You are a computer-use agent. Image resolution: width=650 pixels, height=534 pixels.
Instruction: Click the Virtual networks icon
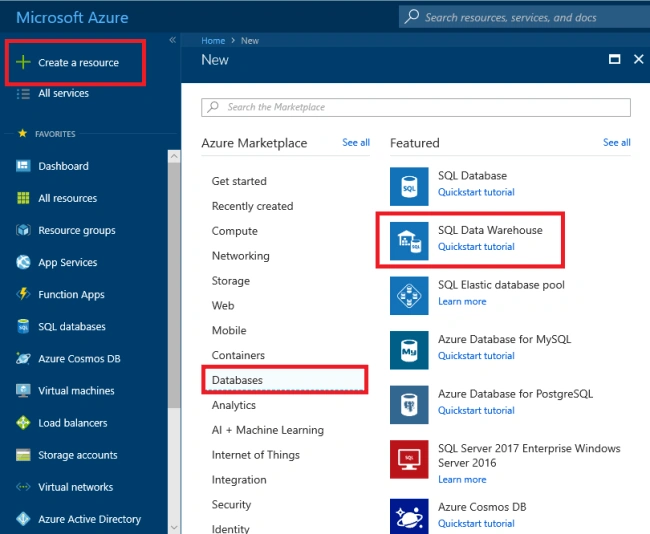click(23, 487)
